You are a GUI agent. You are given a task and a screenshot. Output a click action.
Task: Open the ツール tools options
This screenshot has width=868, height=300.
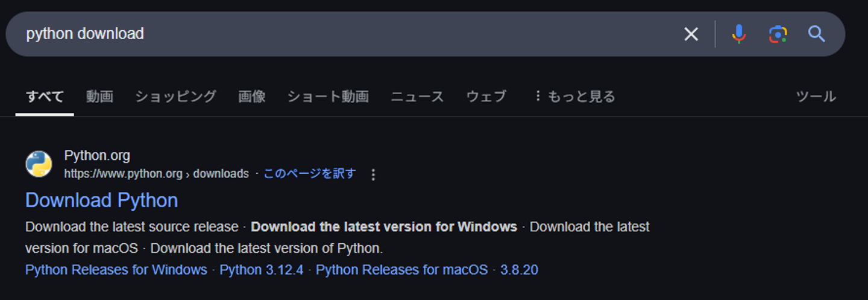coord(816,97)
